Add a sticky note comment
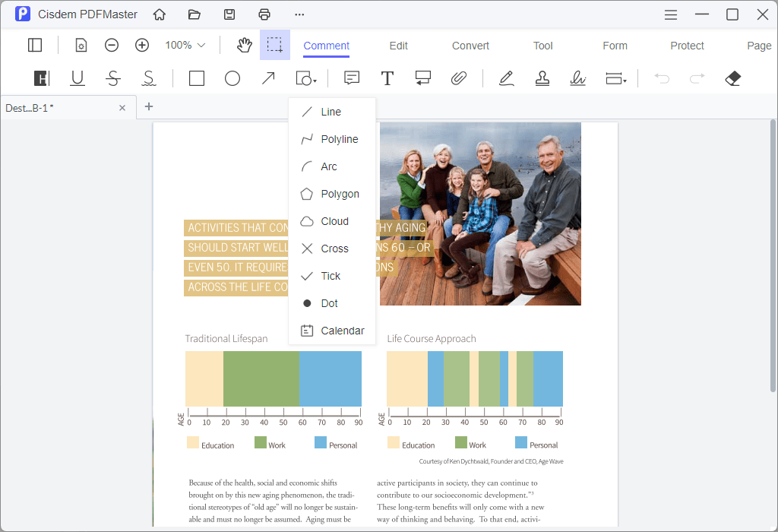 pos(352,78)
